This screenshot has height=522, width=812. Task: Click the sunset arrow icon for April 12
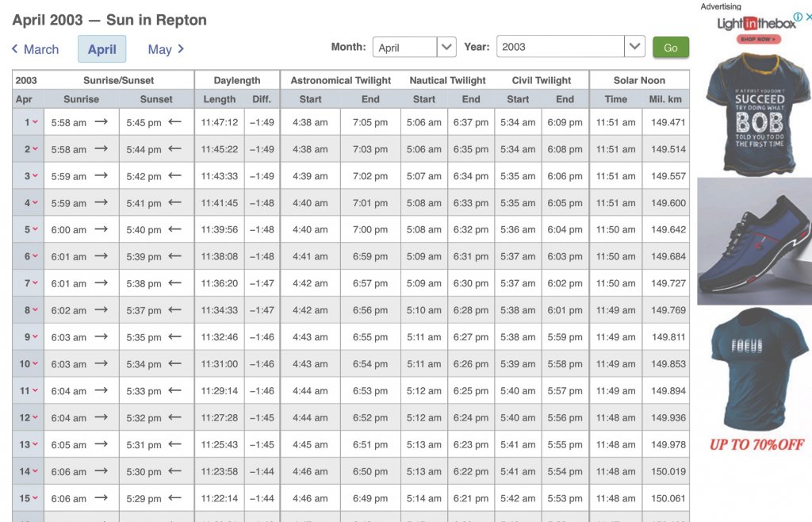pyautogui.click(x=175, y=417)
